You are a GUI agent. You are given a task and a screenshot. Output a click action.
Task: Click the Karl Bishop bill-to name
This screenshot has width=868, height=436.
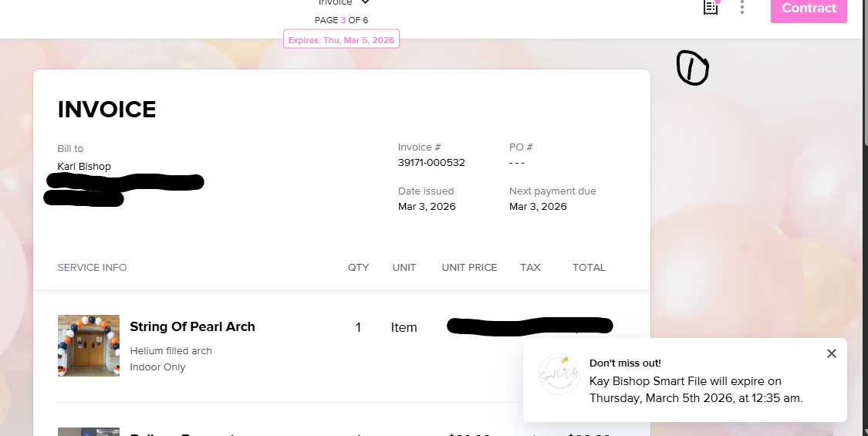(x=84, y=167)
